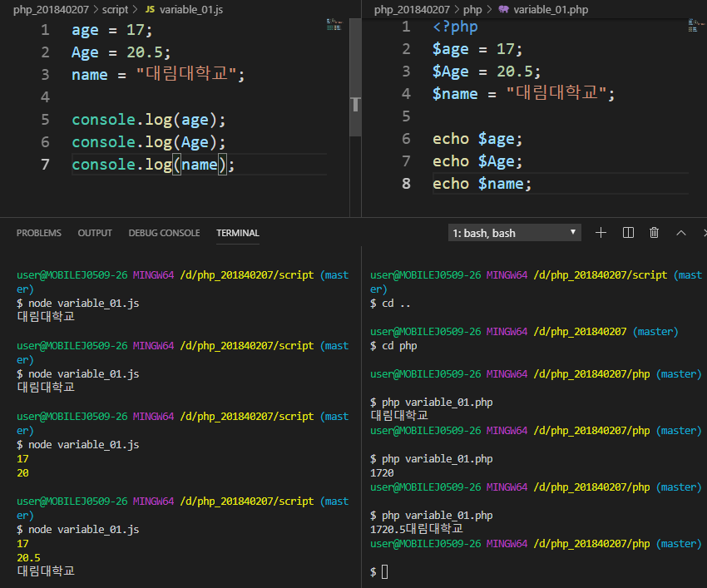Screen dimensions: 707x588
Task: Click the '$name = "대림대학교";' PHP line
Action: 523,93
